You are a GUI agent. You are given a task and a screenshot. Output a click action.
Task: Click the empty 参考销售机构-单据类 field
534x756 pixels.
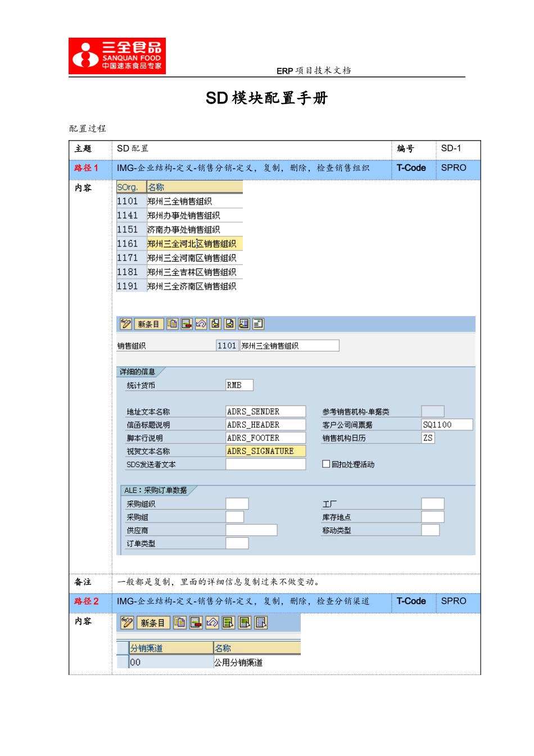pyautogui.click(x=433, y=412)
